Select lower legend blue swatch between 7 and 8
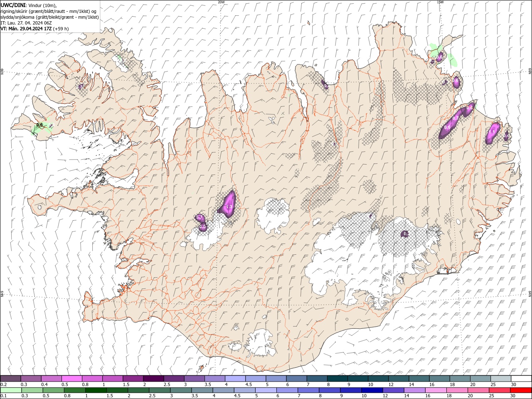This screenshot has width=532, height=399. point(308,390)
